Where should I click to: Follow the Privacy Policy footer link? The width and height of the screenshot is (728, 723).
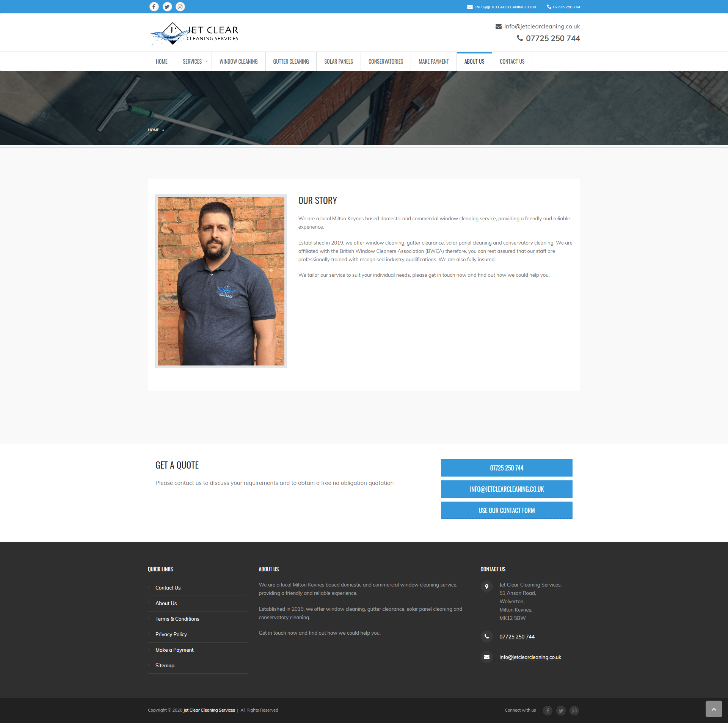click(x=171, y=634)
